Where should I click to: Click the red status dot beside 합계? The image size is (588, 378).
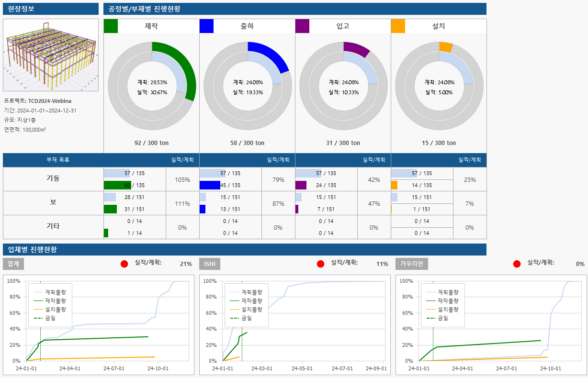click(x=124, y=264)
